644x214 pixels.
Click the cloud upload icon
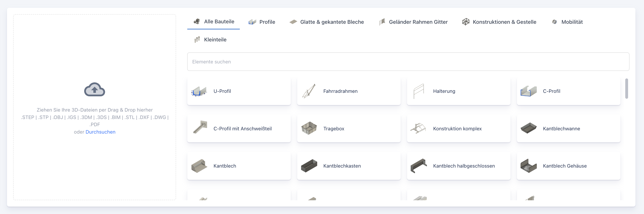[94, 89]
